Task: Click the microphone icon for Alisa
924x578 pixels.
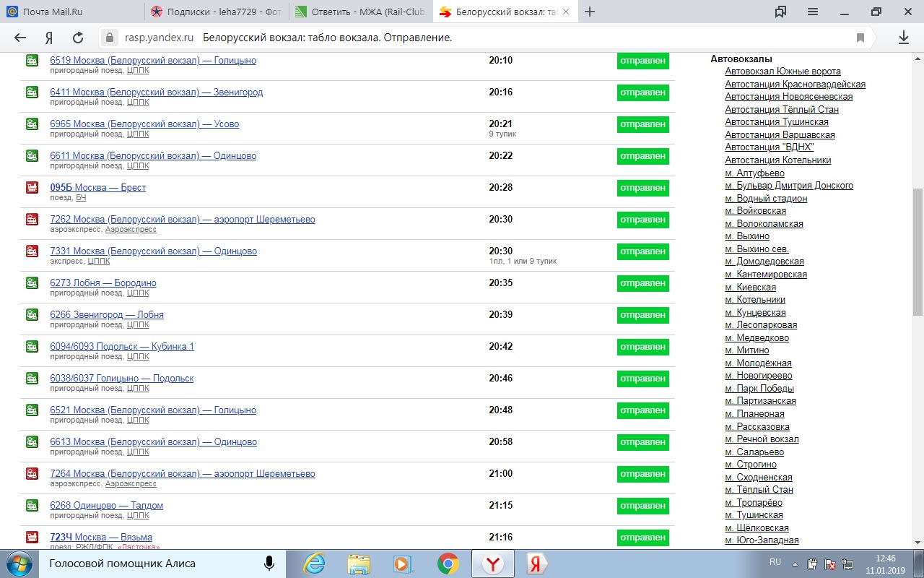Action: tap(269, 563)
